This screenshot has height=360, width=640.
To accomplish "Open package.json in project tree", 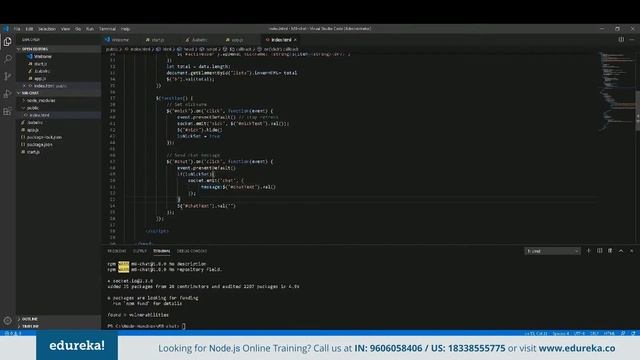I will [58, 144].
